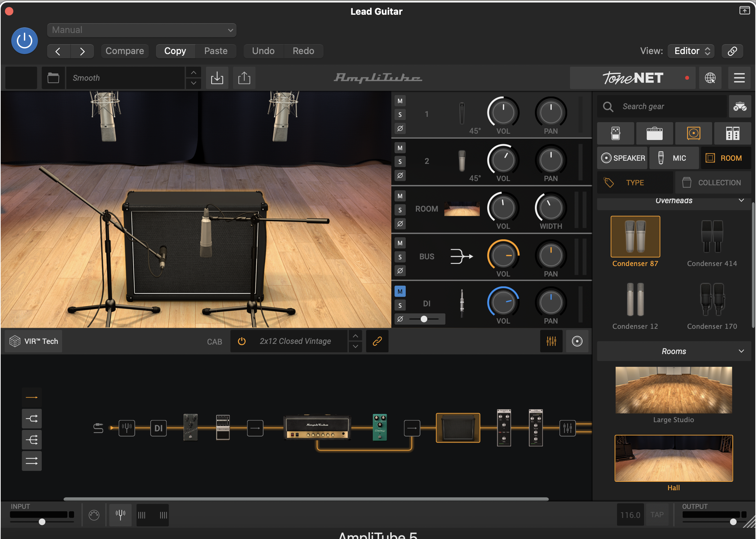The width and height of the screenshot is (756, 539).
Task: Click the tuner block in signal chain
Action: tap(127, 428)
